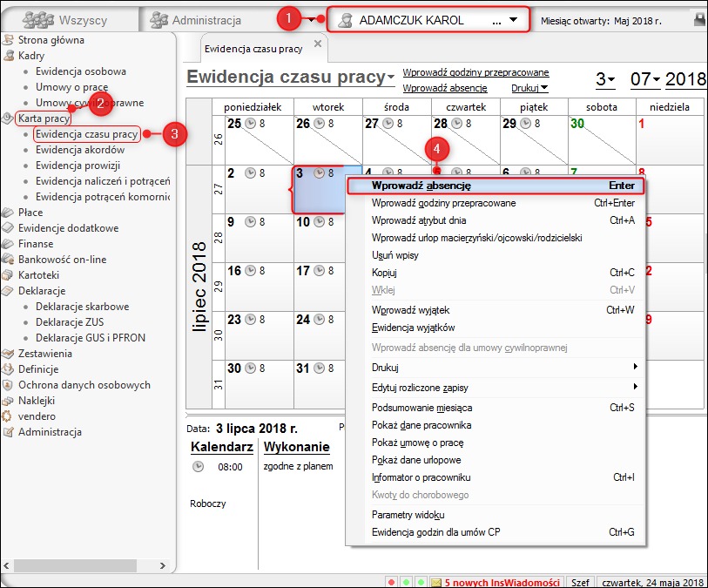The image size is (708, 588).
Task: Switch to the Administracja group tab
Action: point(196,20)
